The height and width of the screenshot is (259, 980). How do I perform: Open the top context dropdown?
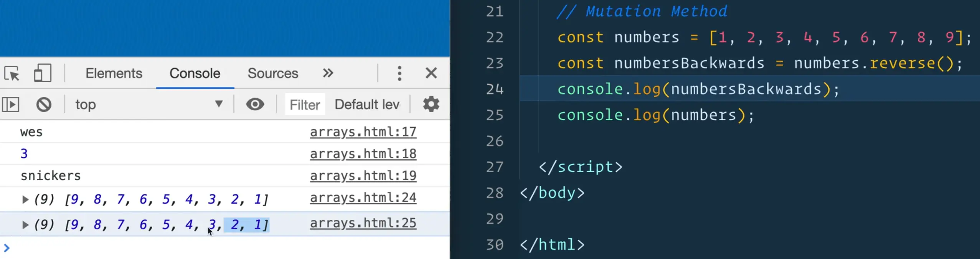(x=149, y=105)
